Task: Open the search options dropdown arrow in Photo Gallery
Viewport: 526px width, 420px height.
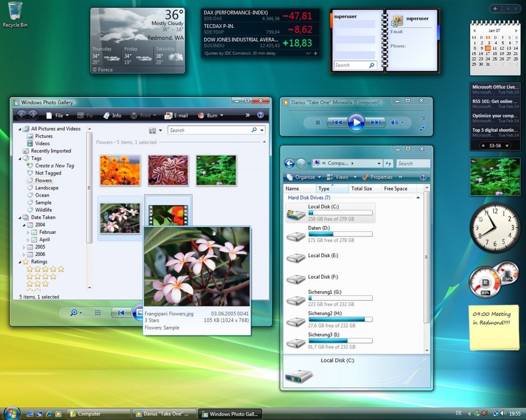Action: (x=262, y=130)
